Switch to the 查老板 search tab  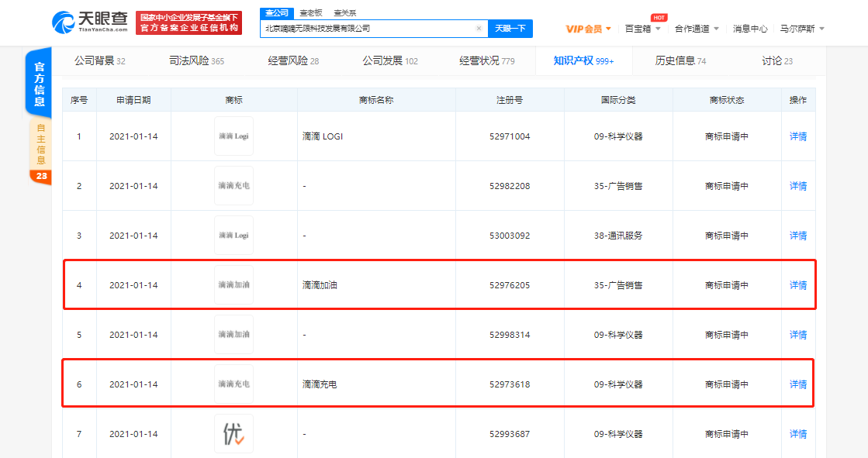click(310, 12)
